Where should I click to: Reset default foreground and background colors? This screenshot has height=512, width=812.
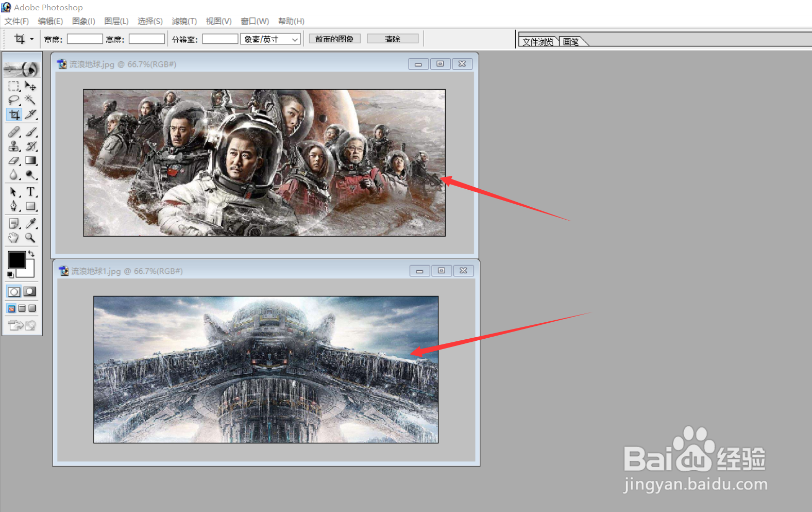(10, 275)
